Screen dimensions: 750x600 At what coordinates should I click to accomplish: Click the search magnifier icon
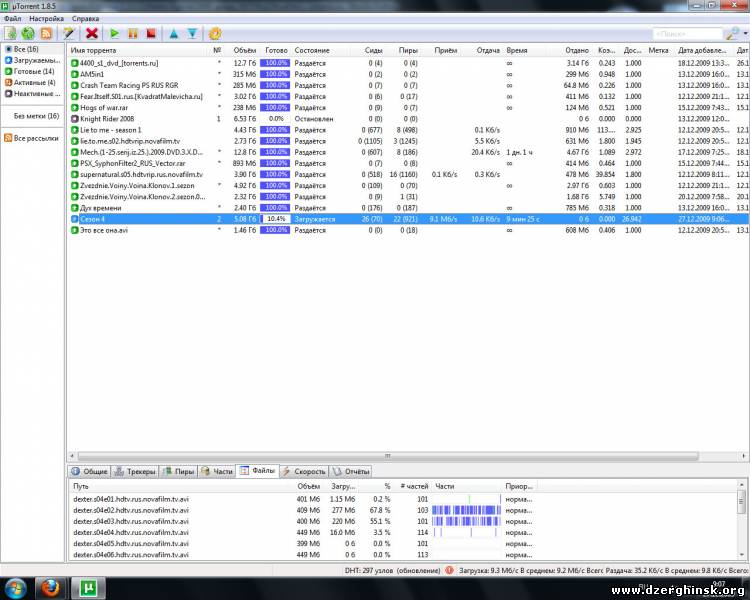tap(732, 33)
